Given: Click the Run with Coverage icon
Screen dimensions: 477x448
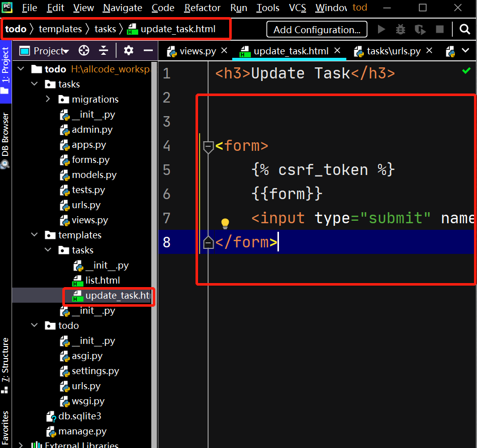Looking at the screenshot, I should 420,30.
